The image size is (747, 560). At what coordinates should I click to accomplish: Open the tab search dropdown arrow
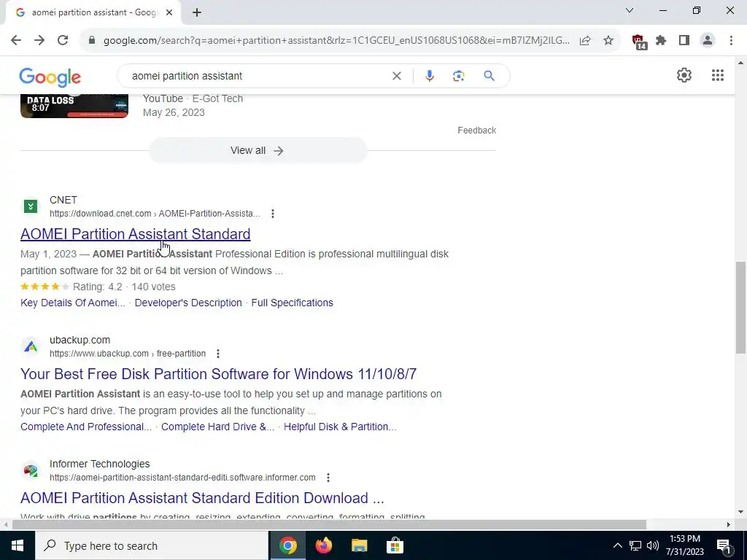pos(630,10)
